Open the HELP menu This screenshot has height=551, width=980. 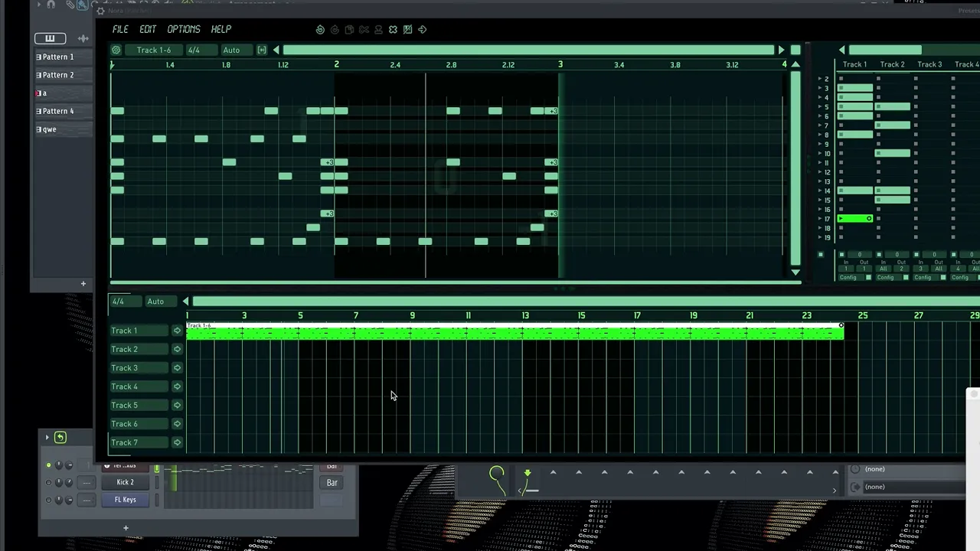(x=221, y=29)
